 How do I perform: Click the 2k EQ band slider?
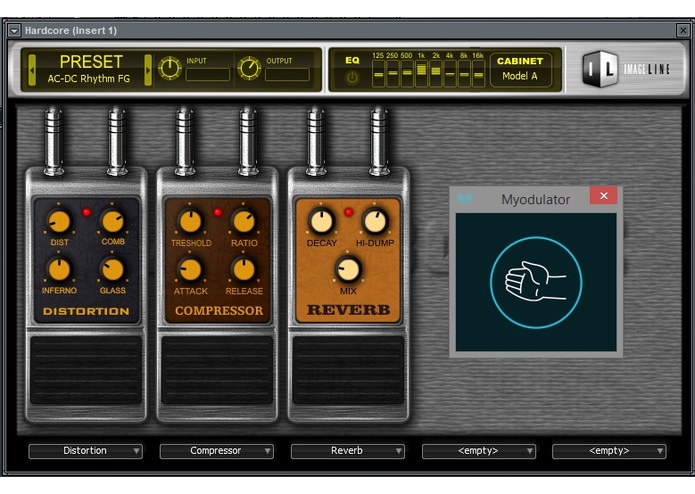pos(436,74)
